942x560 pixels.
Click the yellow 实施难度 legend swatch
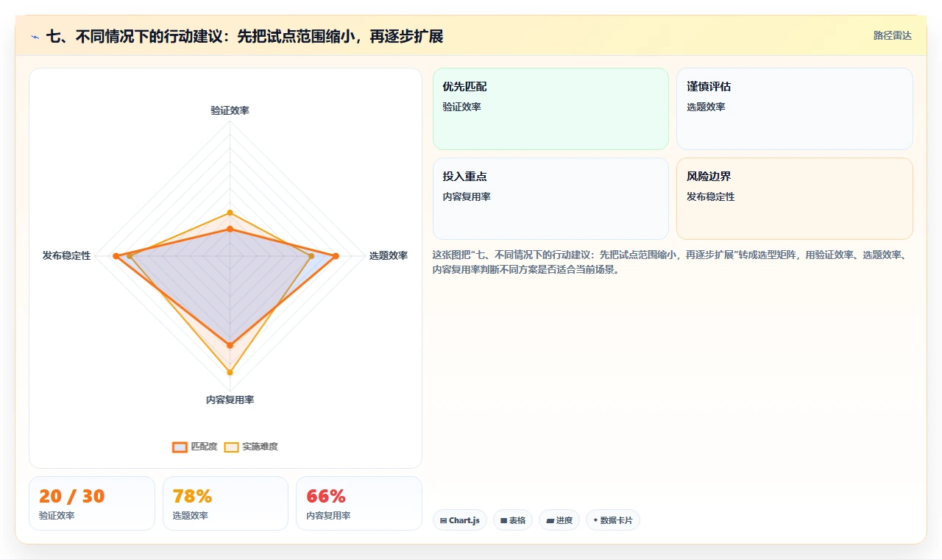[231, 447]
